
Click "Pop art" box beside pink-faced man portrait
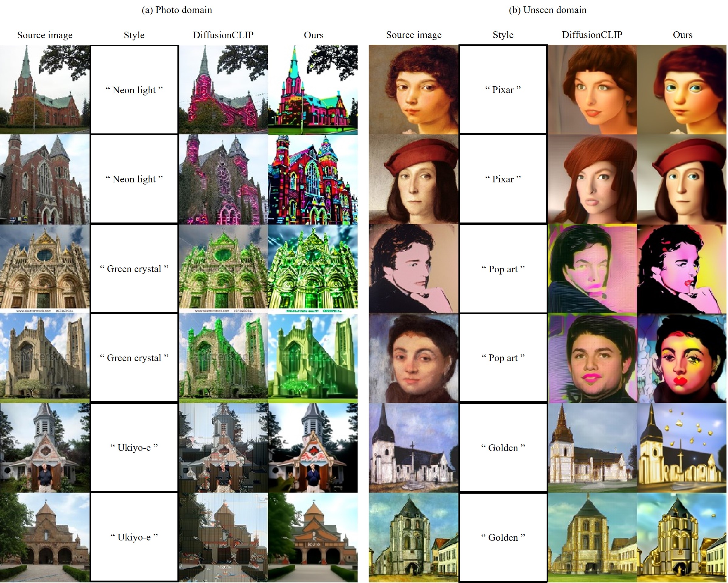coord(503,269)
